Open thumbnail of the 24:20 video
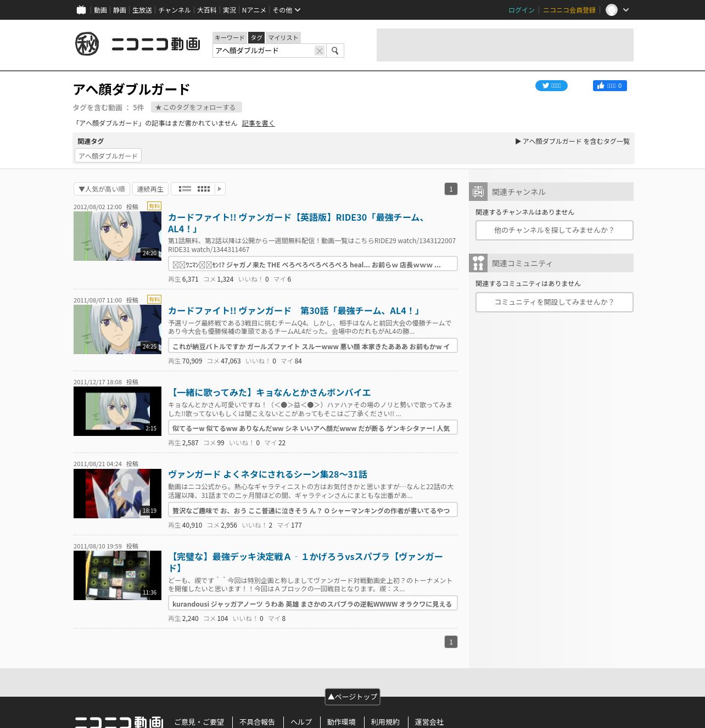 117,236
